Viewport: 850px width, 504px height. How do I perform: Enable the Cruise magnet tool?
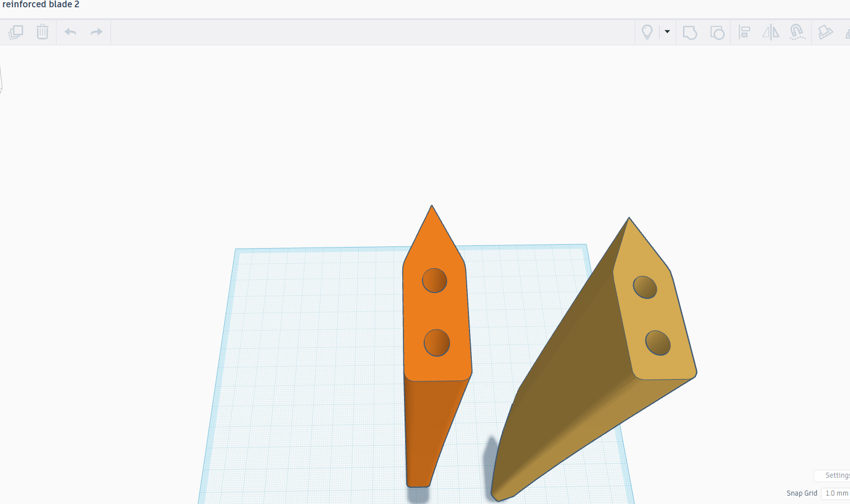(797, 32)
